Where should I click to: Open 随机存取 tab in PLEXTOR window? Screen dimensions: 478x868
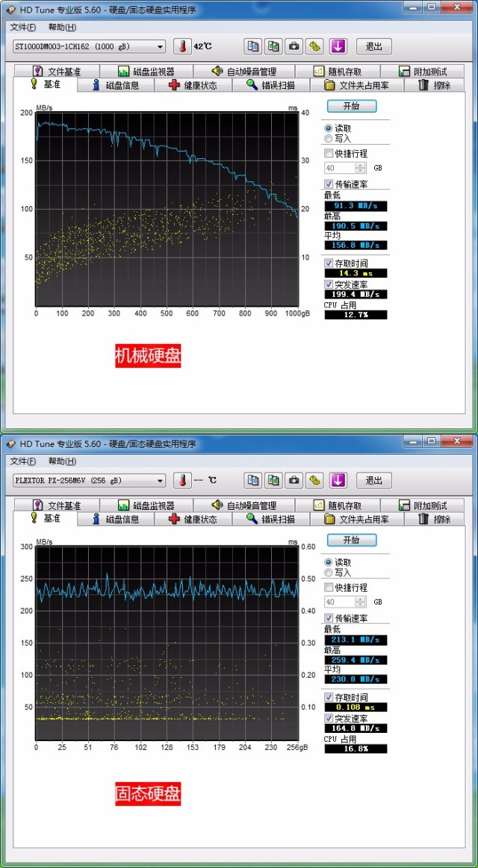[338, 505]
